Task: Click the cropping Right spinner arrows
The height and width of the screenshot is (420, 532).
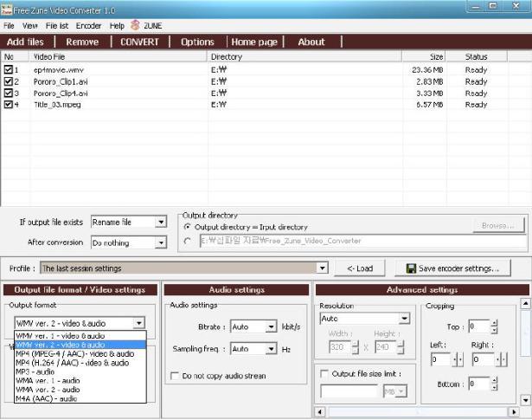Action: point(501,359)
